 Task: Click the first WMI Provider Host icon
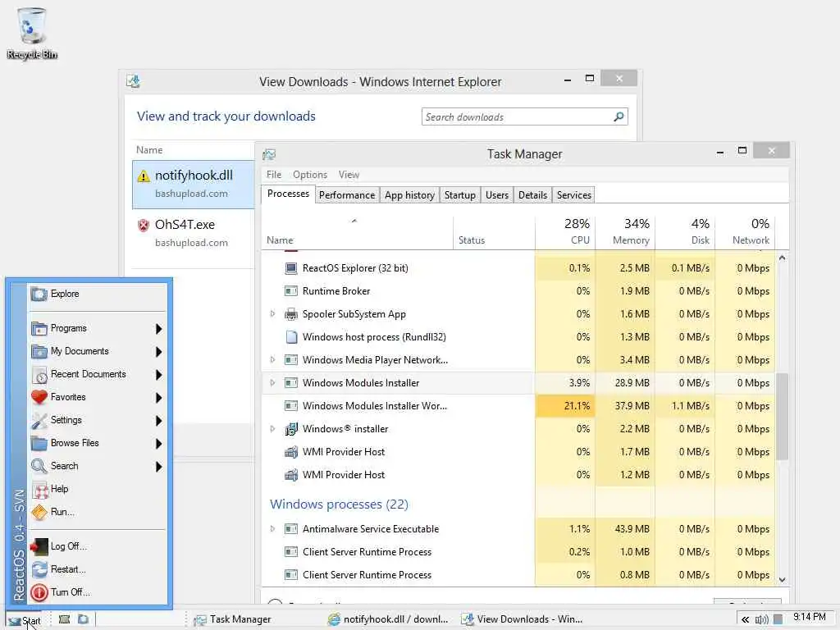pyautogui.click(x=291, y=452)
